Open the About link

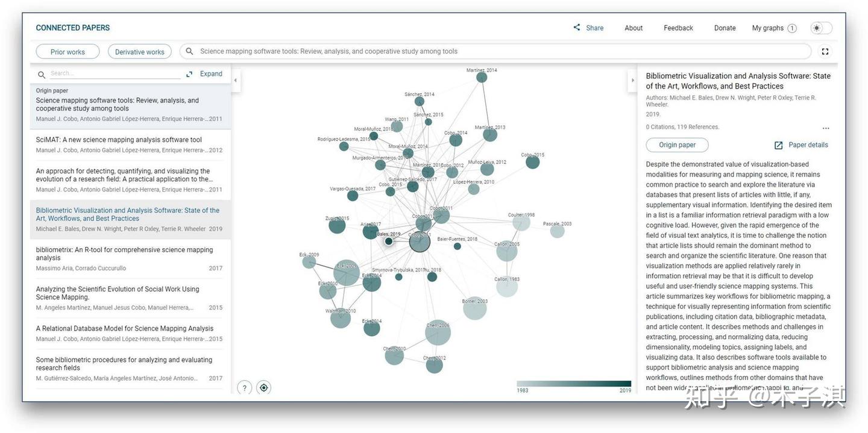click(634, 28)
